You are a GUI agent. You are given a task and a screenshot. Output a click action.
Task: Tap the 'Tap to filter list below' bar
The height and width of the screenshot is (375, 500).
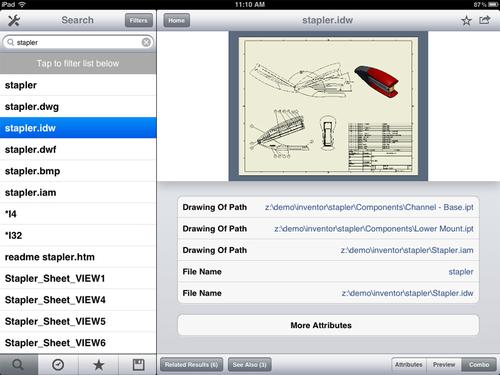[x=78, y=63]
